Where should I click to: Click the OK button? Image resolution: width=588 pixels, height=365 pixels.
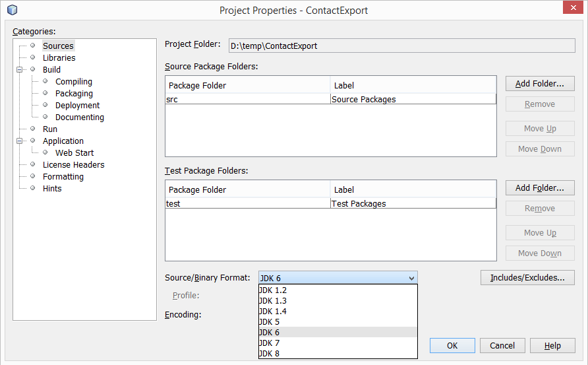(x=452, y=345)
